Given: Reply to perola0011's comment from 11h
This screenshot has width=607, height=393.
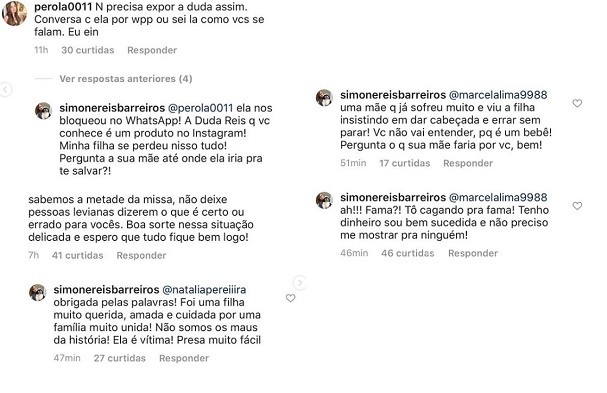Looking at the screenshot, I should tap(152, 50).
